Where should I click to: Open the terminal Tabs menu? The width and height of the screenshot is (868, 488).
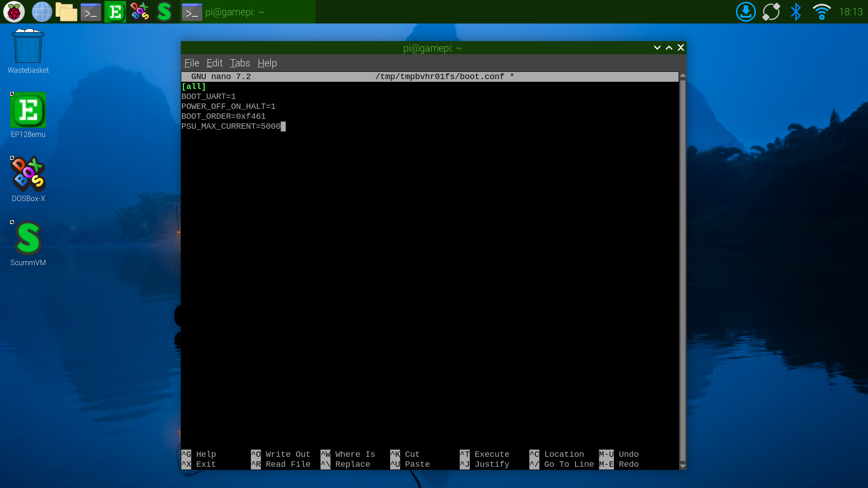click(x=240, y=63)
